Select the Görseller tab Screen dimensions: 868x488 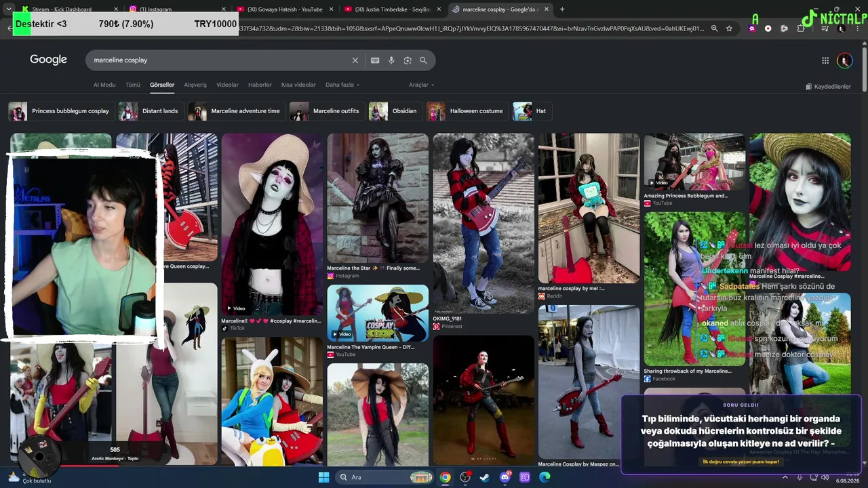162,85
